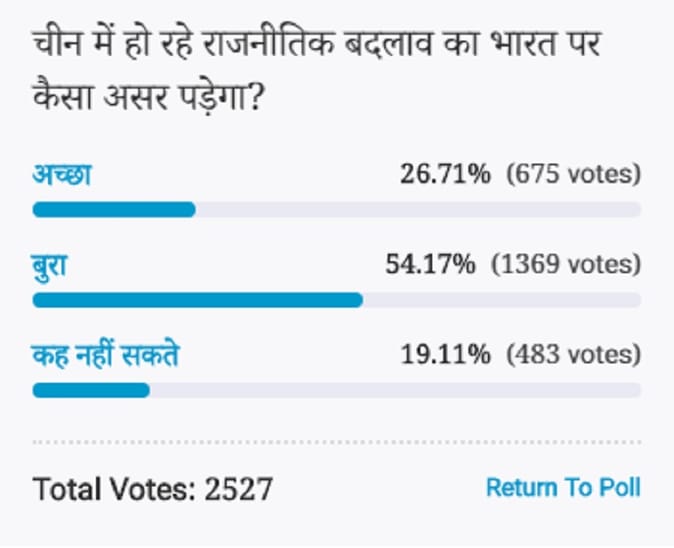Select the बुरा option label
This screenshot has height=548, width=674.
point(50,266)
